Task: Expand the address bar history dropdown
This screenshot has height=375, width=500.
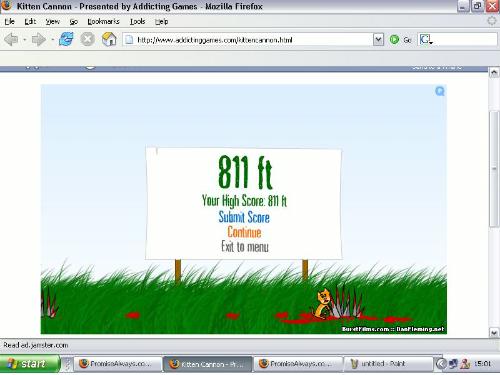Action: point(378,40)
